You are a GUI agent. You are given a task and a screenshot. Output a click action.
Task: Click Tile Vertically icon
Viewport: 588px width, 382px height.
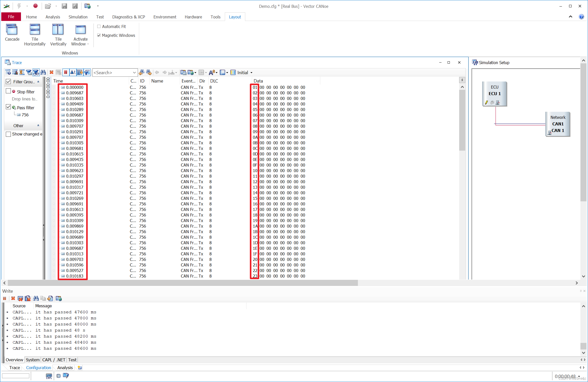(x=58, y=30)
